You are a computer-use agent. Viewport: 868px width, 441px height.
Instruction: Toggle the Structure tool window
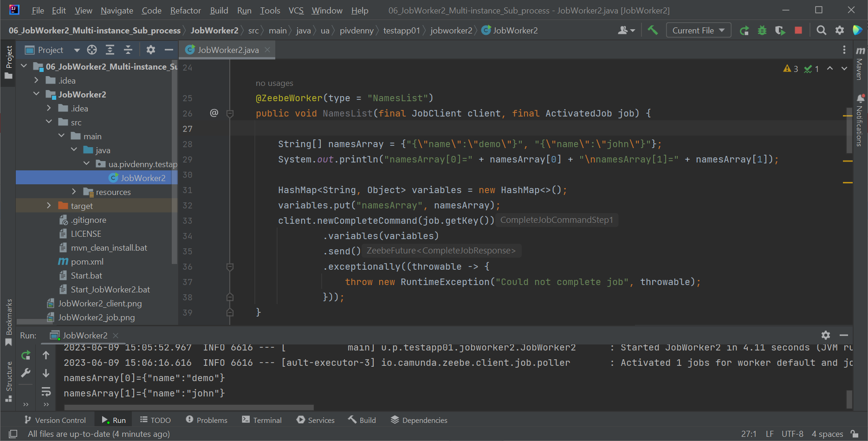pyautogui.click(x=8, y=381)
